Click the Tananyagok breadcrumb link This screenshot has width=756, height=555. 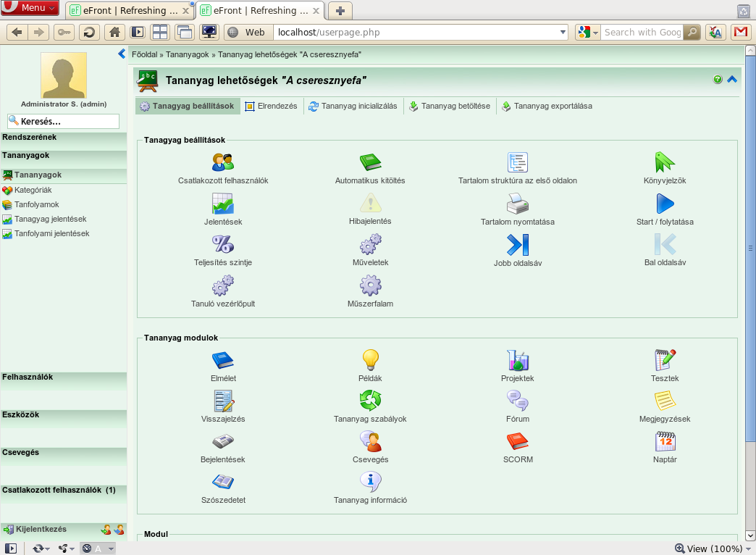[x=187, y=54]
